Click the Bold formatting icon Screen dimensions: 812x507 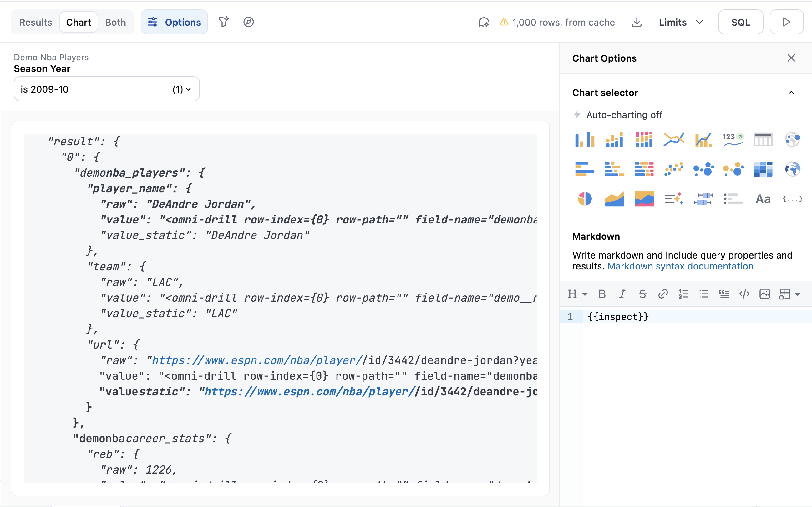[x=602, y=294]
